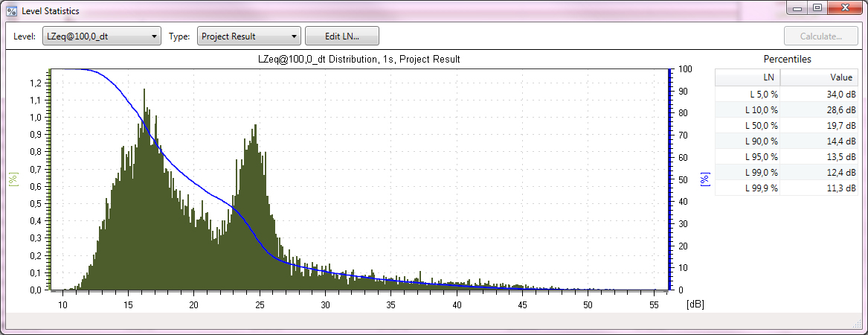Viewport: 868px width, 335px height.
Task: Pick the L 50,0 % percentile row
Action: tap(786, 125)
